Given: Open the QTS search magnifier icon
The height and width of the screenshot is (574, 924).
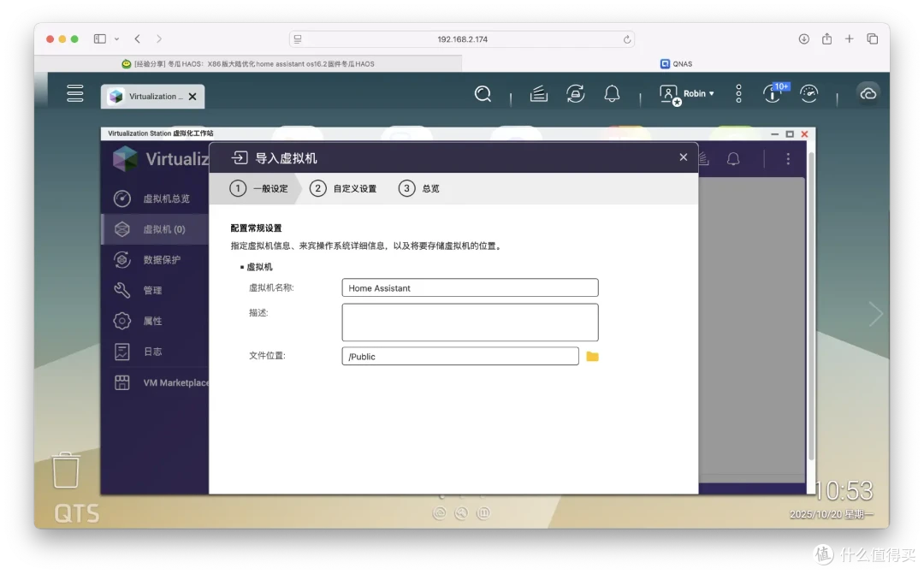Looking at the screenshot, I should 483,94.
